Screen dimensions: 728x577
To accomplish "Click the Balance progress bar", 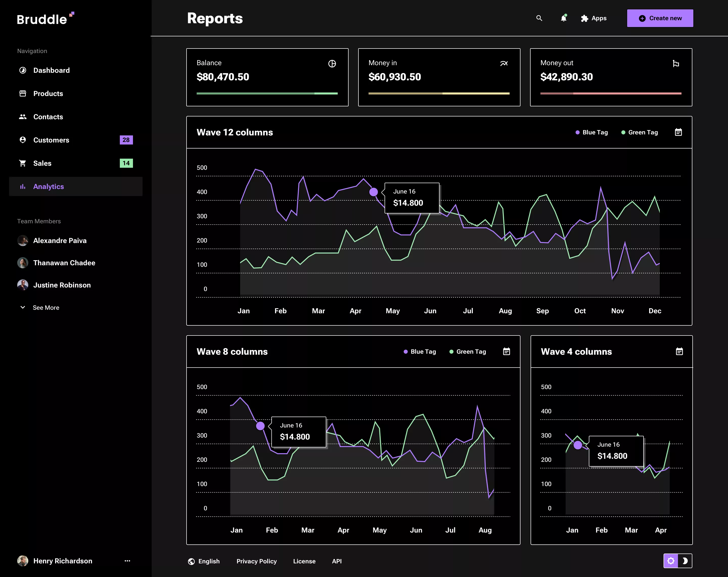I will point(267,93).
